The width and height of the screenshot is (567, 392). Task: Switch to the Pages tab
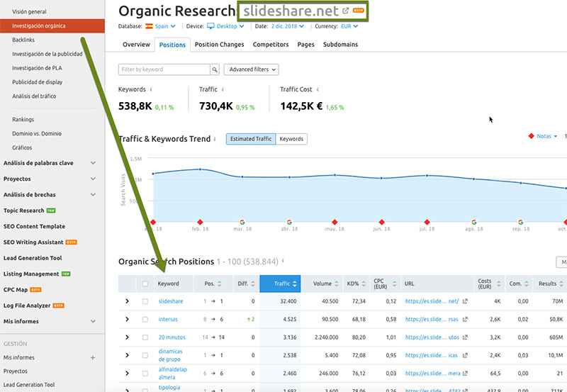(x=305, y=45)
